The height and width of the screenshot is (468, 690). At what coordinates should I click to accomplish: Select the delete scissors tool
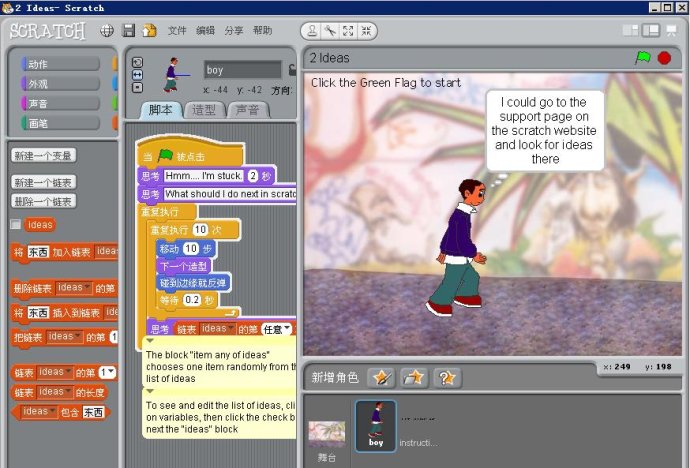330,31
